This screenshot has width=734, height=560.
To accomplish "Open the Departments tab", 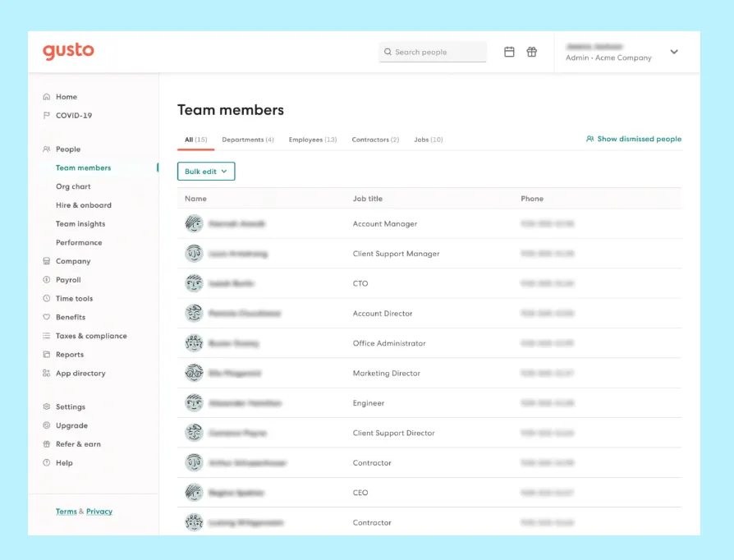I will click(x=247, y=140).
